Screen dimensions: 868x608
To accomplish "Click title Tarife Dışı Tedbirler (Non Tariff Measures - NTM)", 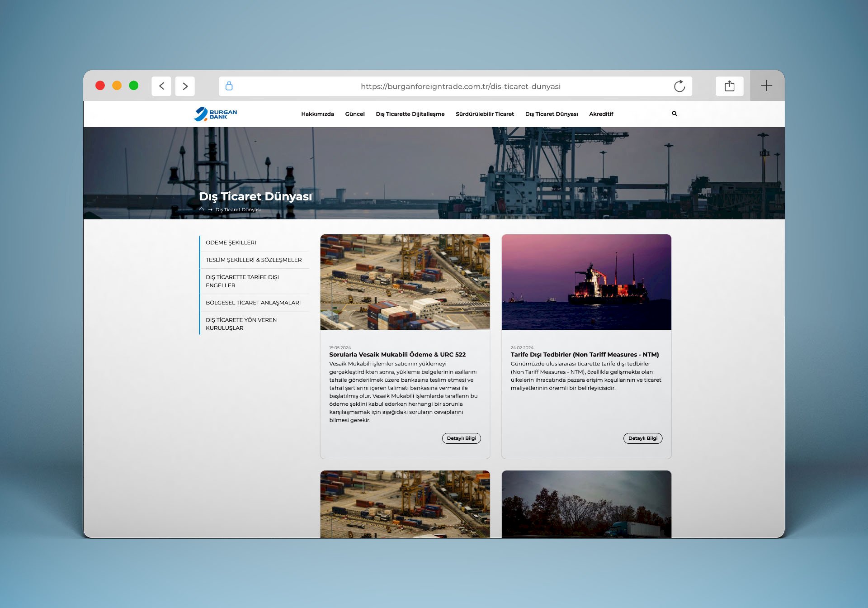I will 585,355.
